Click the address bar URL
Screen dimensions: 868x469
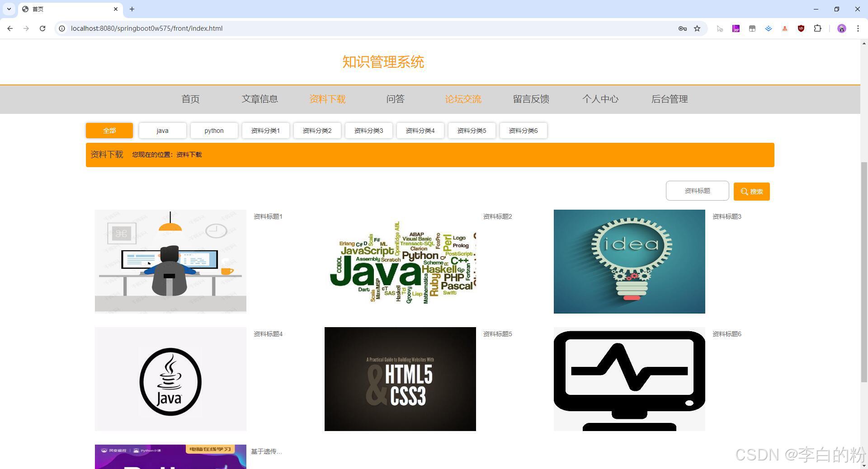click(x=146, y=28)
